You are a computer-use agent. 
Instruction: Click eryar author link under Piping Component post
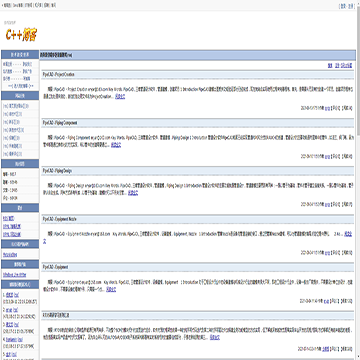tap(327, 156)
